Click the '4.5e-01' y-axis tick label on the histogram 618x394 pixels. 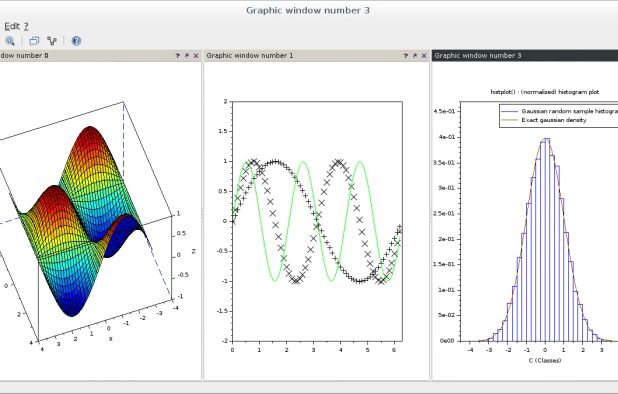click(x=444, y=112)
